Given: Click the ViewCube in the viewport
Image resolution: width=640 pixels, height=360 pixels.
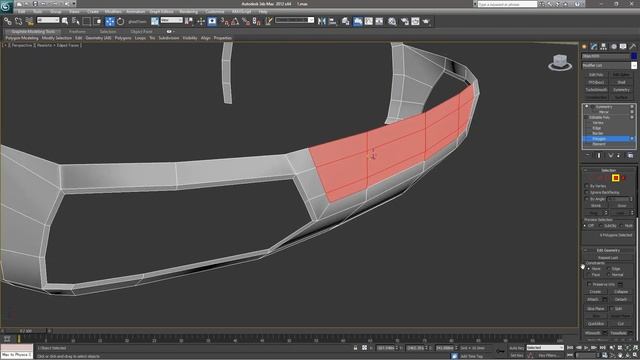Looking at the screenshot, I should point(560,62).
